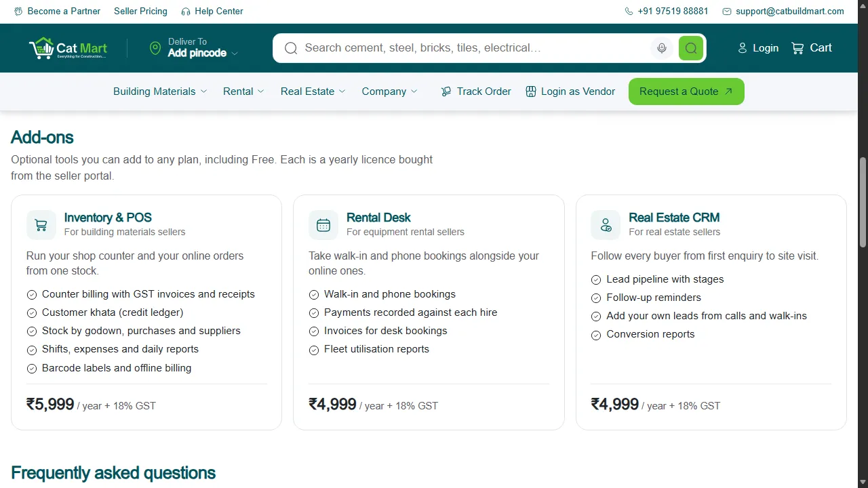Click the phone icon by +91 number
Image resolution: width=868 pixels, height=488 pixels.
[629, 12]
